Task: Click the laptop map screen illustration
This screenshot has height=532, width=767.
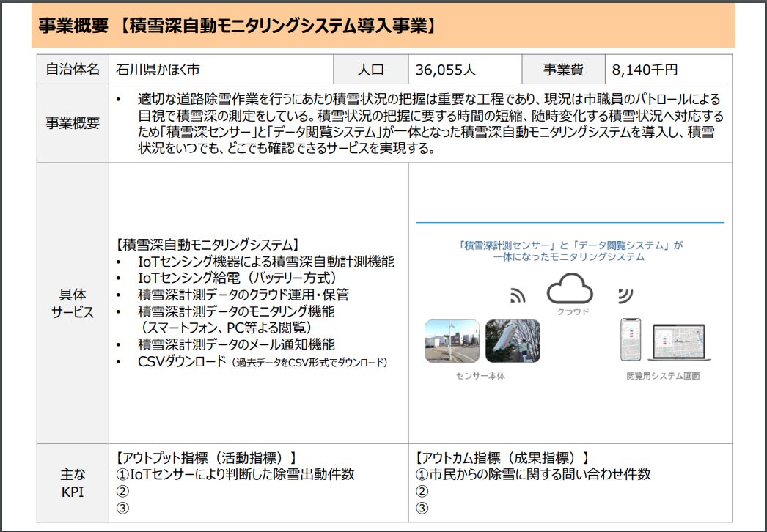Action: 679,343
